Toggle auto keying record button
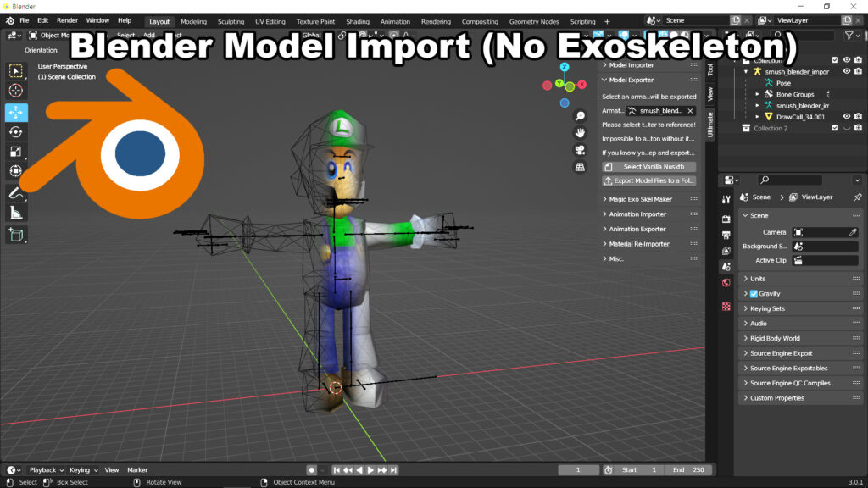The height and width of the screenshot is (488, 868). point(312,469)
